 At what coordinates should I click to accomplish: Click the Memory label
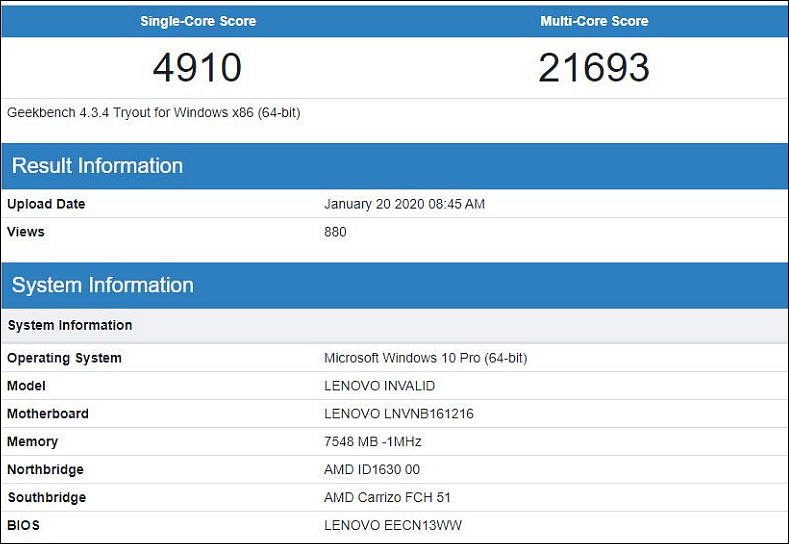(32, 441)
